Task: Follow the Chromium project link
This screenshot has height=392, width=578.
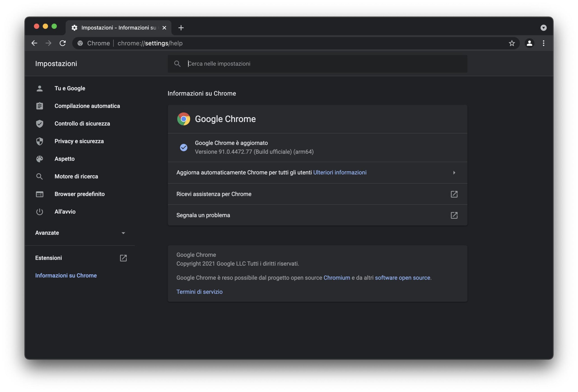Action: [336, 278]
